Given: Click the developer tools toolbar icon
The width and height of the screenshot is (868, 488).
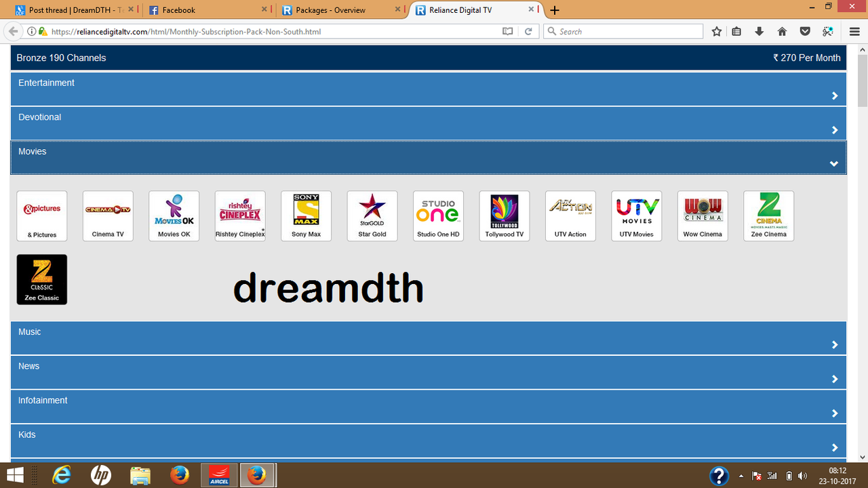Looking at the screenshot, I should pos(828,31).
